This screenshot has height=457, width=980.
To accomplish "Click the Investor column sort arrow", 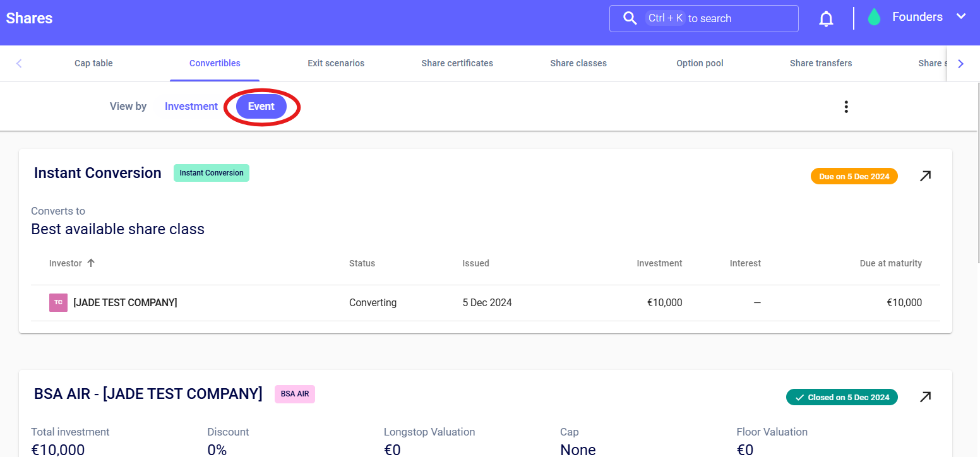I will tap(91, 263).
